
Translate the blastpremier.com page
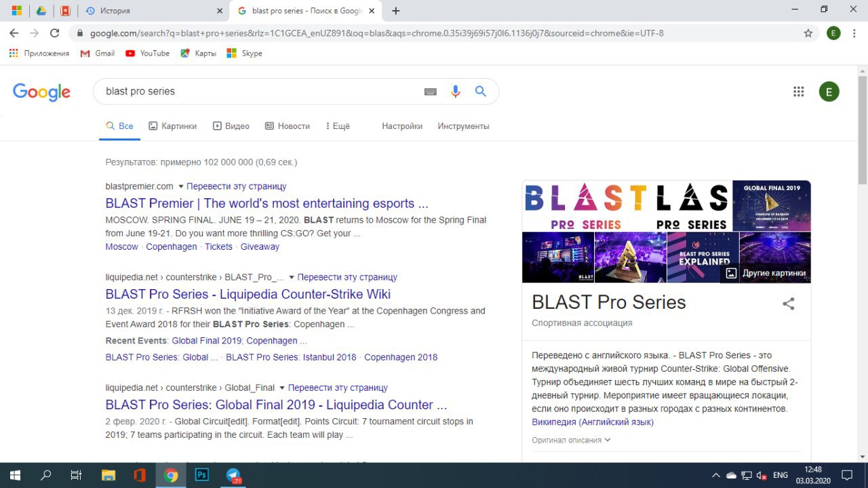pos(237,186)
